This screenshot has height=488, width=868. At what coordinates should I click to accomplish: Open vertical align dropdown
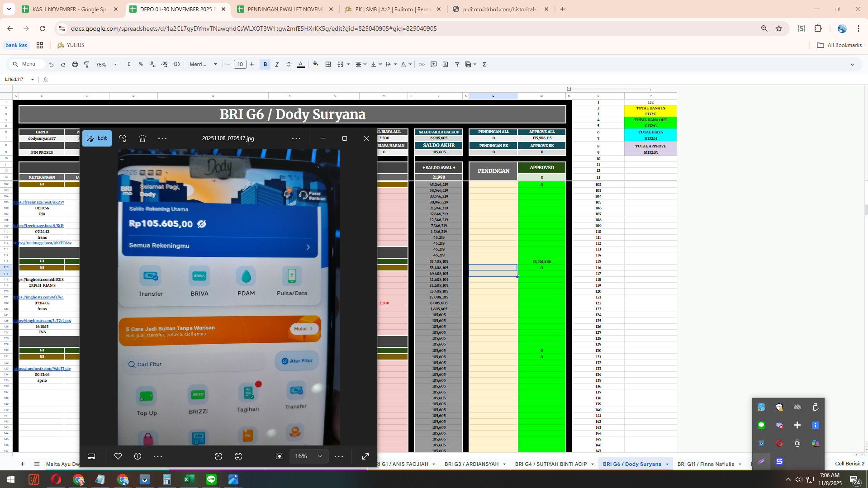pos(376,64)
